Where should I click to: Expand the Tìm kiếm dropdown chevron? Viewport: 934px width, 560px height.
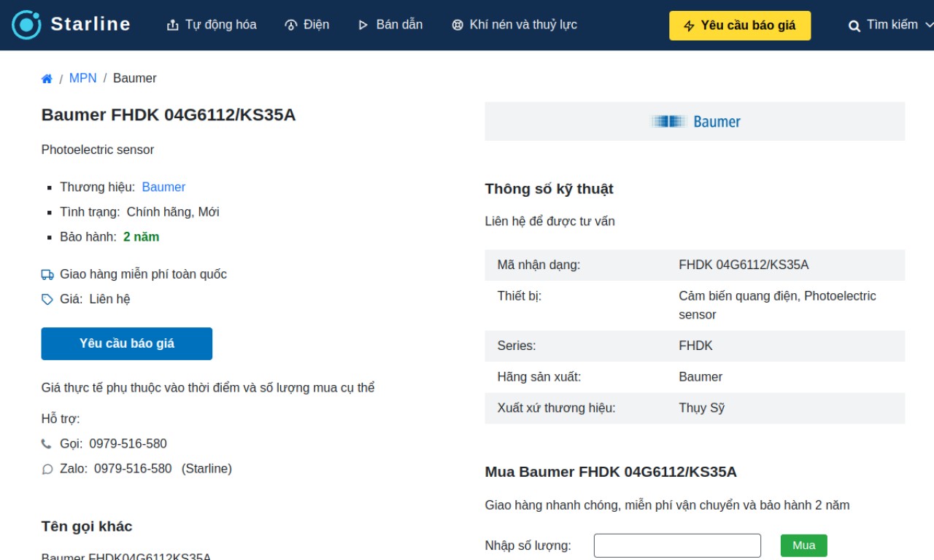pyautogui.click(x=928, y=25)
